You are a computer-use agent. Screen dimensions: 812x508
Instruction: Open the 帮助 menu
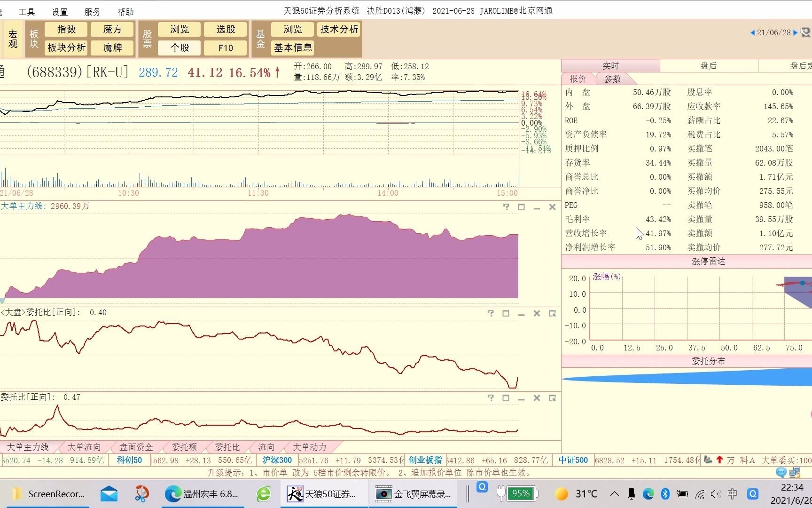coord(125,12)
